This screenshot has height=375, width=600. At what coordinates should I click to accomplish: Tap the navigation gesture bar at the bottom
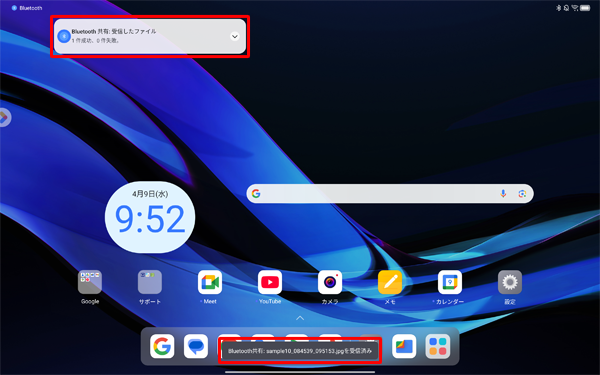(x=300, y=372)
